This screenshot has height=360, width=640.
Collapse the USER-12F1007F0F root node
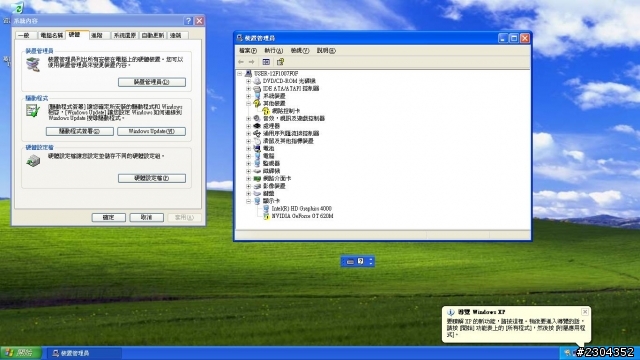240,73
